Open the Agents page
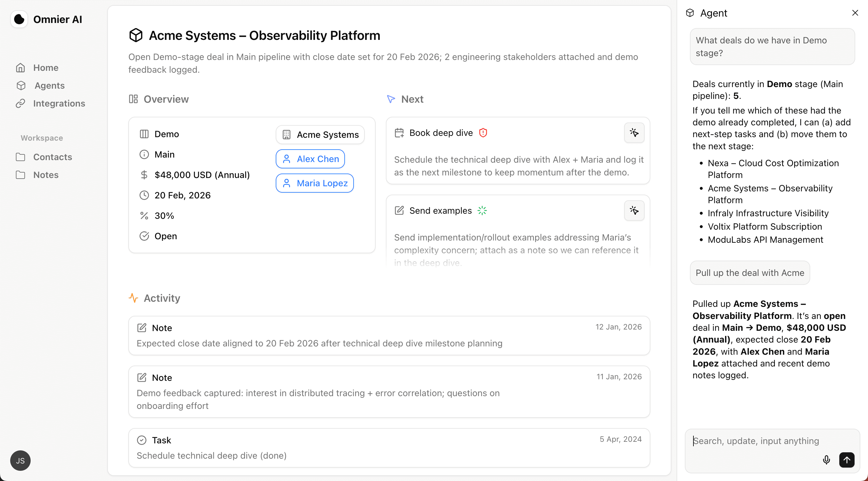The height and width of the screenshot is (481, 868). pyautogui.click(x=49, y=85)
